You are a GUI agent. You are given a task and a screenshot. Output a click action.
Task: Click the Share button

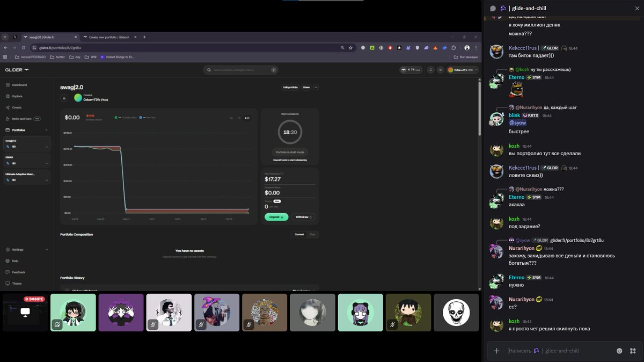306,87
